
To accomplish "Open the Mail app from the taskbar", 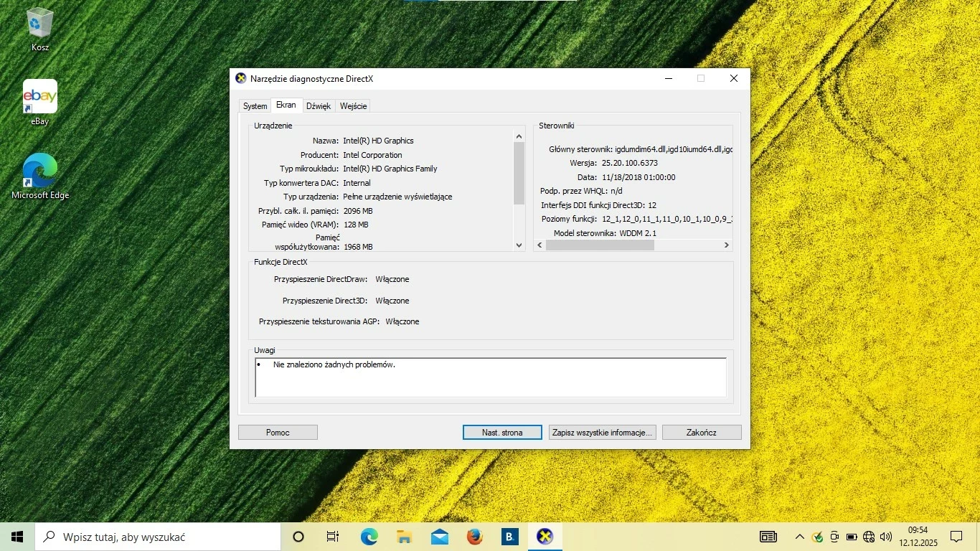I will (x=439, y=536).
